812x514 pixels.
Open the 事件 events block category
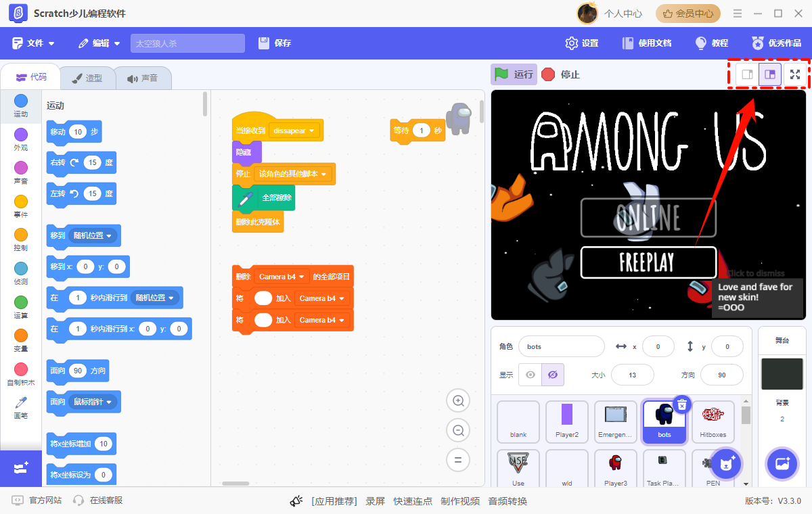tap(21, 207)
